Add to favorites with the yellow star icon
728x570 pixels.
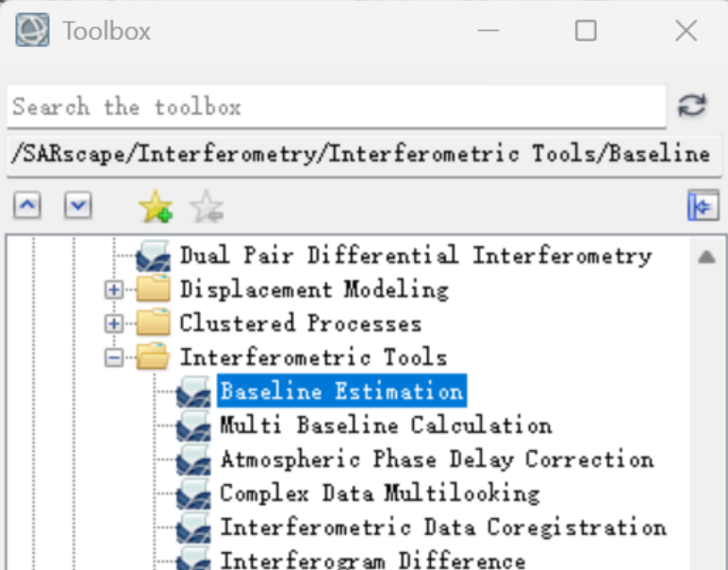(x=156, y=207)
